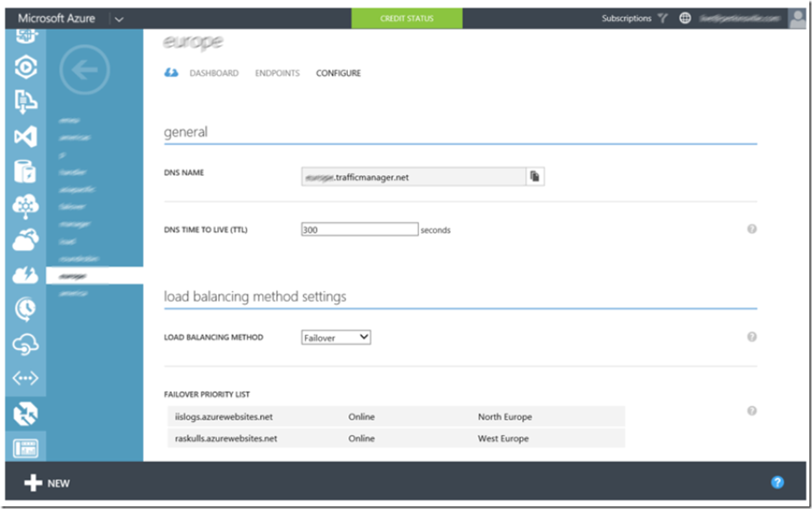
Task: Click the blurred account email in header
Action: [741, 18]
